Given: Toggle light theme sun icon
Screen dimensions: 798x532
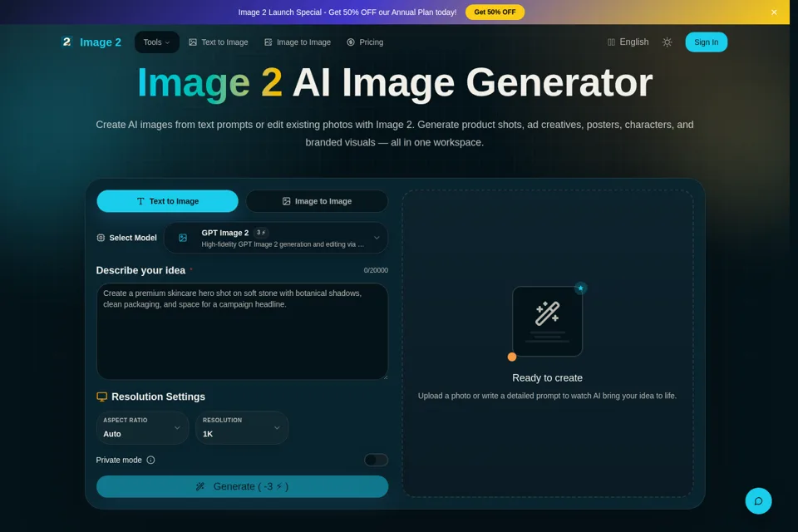Looking at the screenshot, I should [667, 42].
